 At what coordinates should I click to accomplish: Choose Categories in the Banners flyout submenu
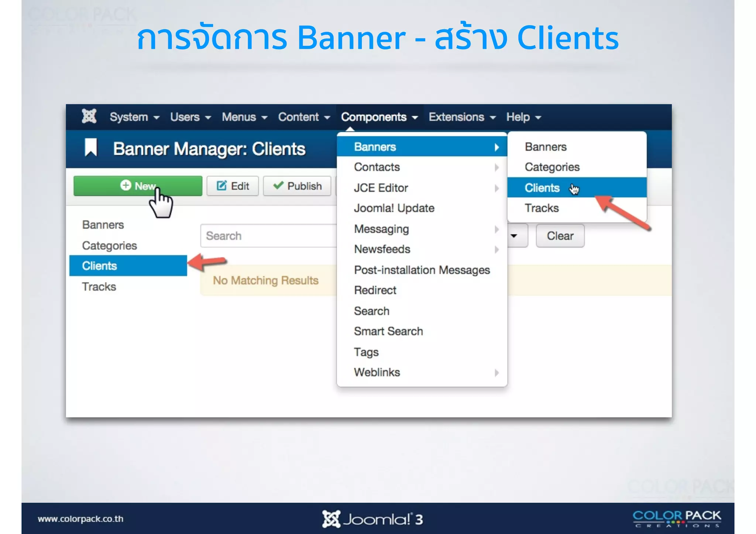click(x=577, y=167)
